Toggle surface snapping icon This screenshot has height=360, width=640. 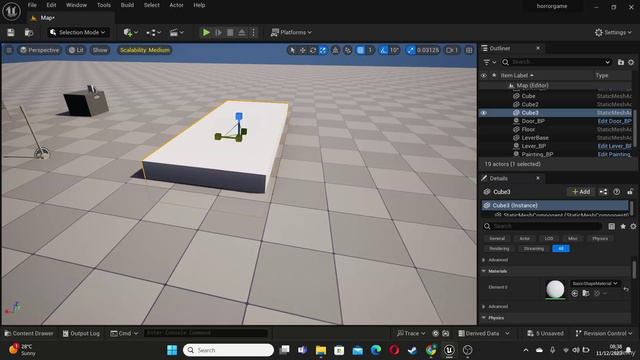coord(348,50)
